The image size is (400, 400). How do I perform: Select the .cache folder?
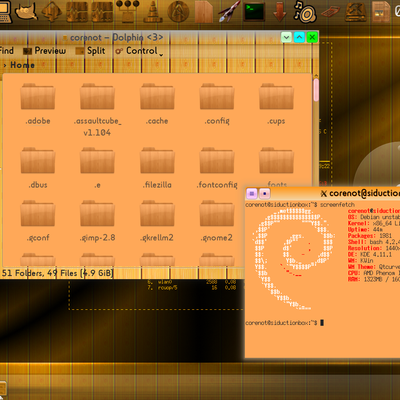point(157,104)
